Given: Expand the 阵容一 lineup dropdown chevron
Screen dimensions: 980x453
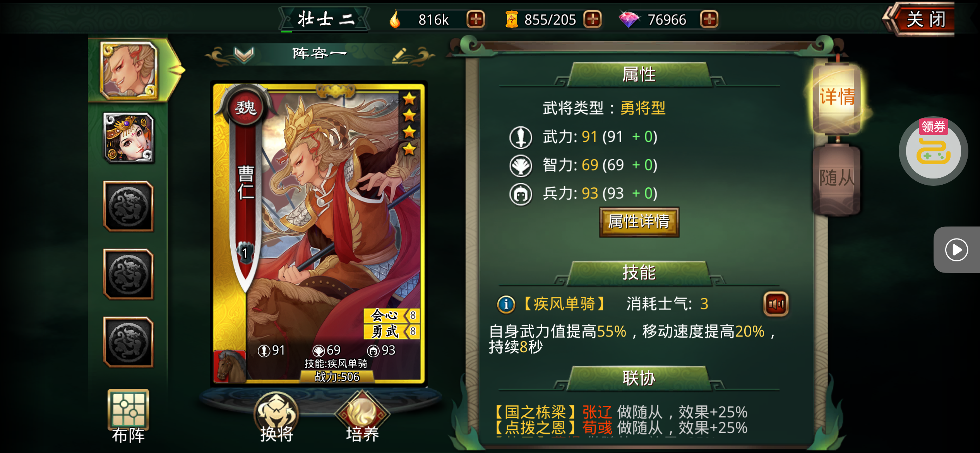Looking at the screenshot, I should tap(244, 54).
